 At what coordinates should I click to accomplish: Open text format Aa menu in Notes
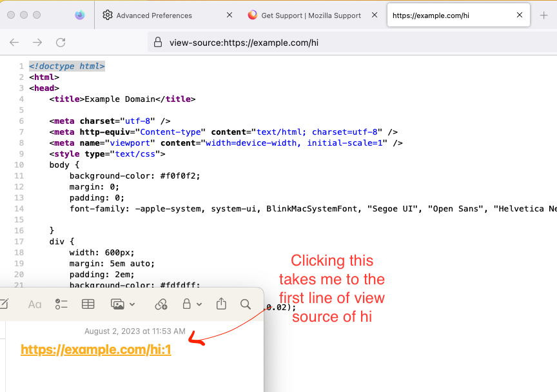[35, 304]
